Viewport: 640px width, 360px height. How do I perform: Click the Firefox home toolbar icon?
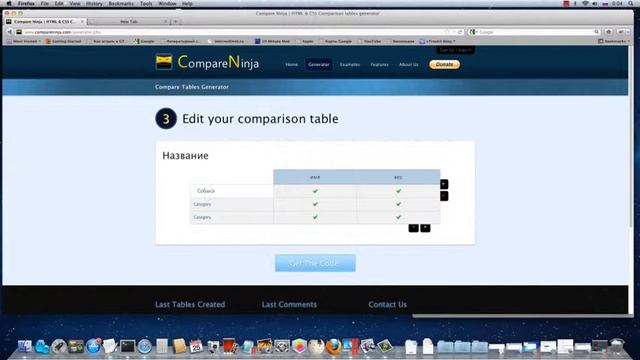(609, 32)
